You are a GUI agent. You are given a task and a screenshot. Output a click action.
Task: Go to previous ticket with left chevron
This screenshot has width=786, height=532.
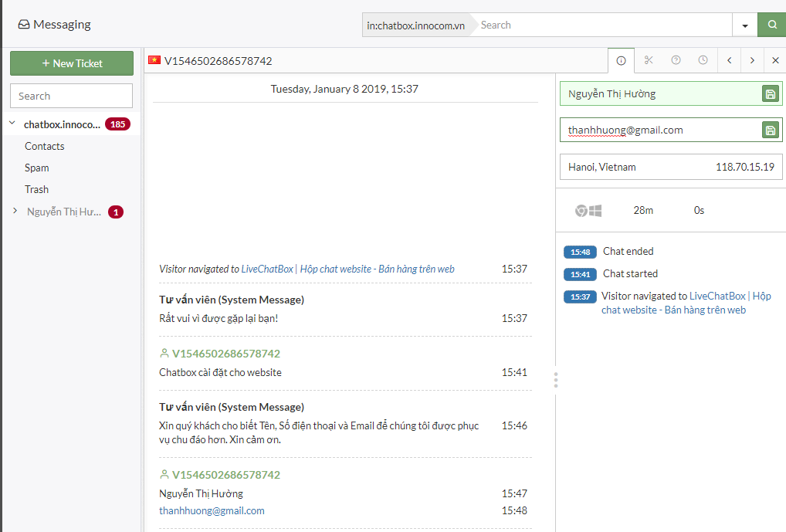click(730, 60)
